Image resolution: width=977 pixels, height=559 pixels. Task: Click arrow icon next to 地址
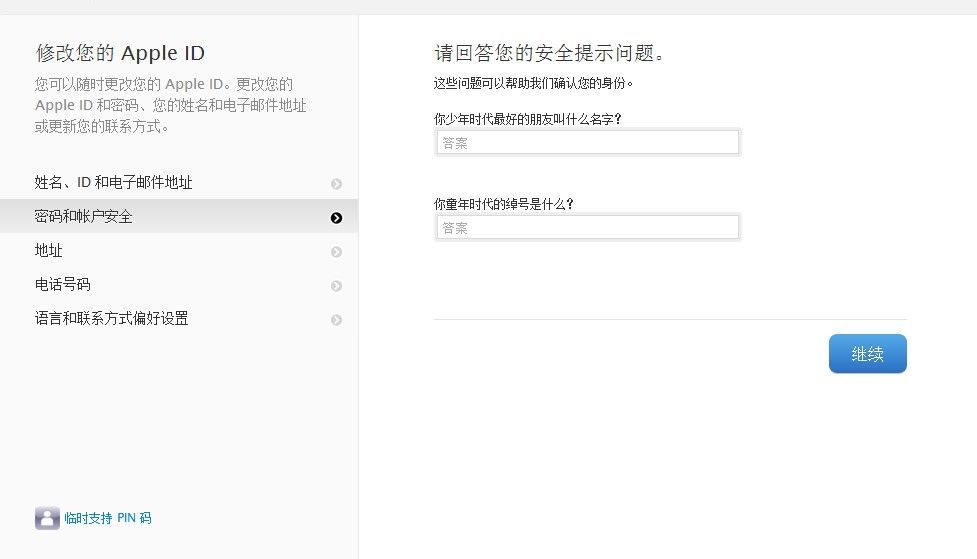tap(336, 252)
